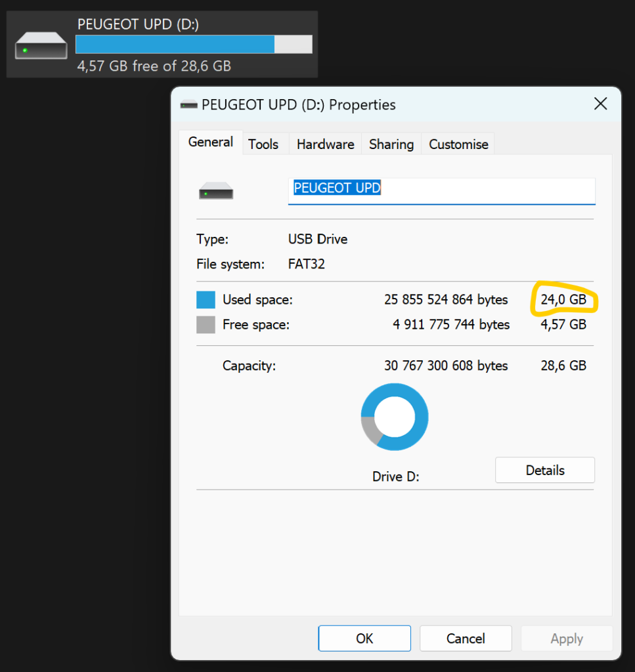Screen dimensions: 635x672
Task: Click the Free space: label
Action: click(256, 325)
